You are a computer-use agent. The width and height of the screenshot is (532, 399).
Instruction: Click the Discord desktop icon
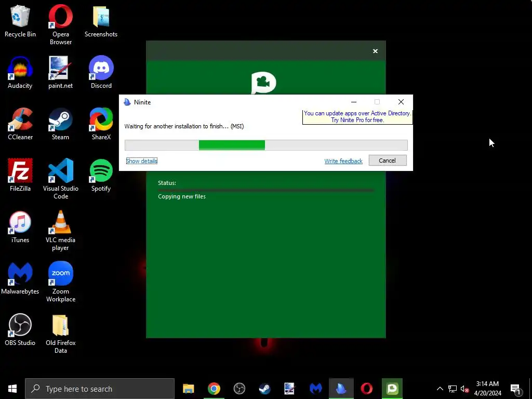[101, 72]
